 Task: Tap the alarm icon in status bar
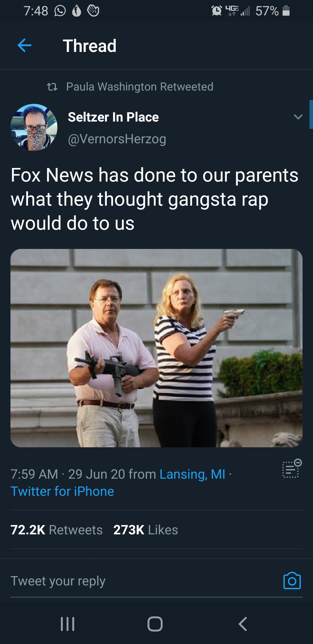coord(216,11)
